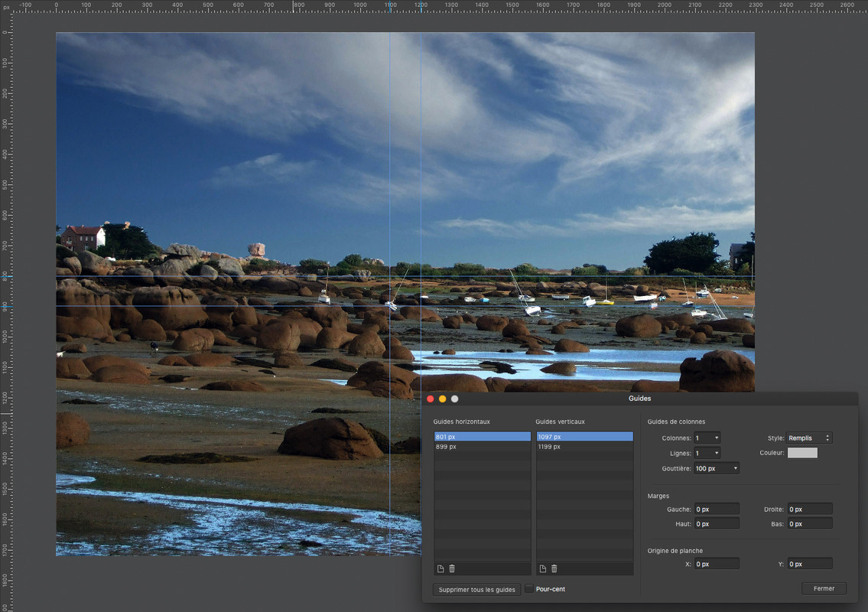Click Supprimer tous les guides button
Screen dimensions: 868x612
476,589
